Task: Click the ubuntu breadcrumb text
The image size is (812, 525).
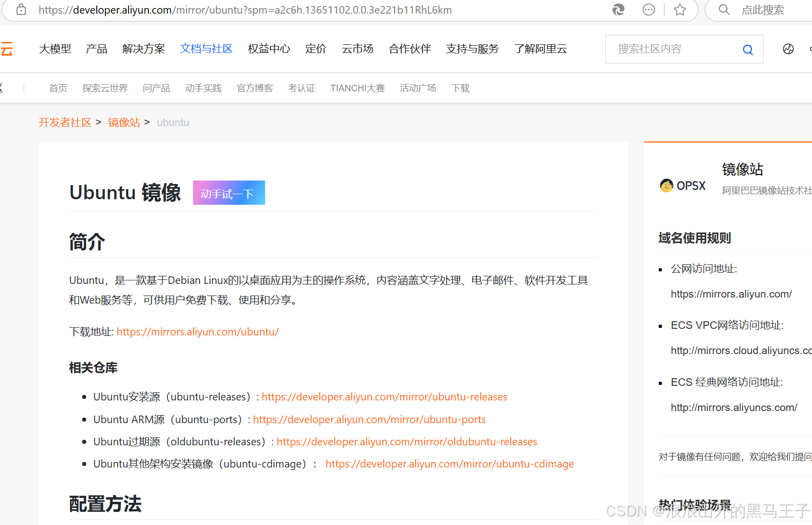Action: point(173,123)
